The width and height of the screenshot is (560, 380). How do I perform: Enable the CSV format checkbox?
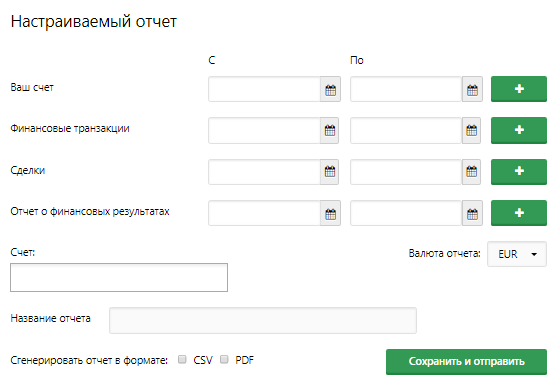coord(182,359)
